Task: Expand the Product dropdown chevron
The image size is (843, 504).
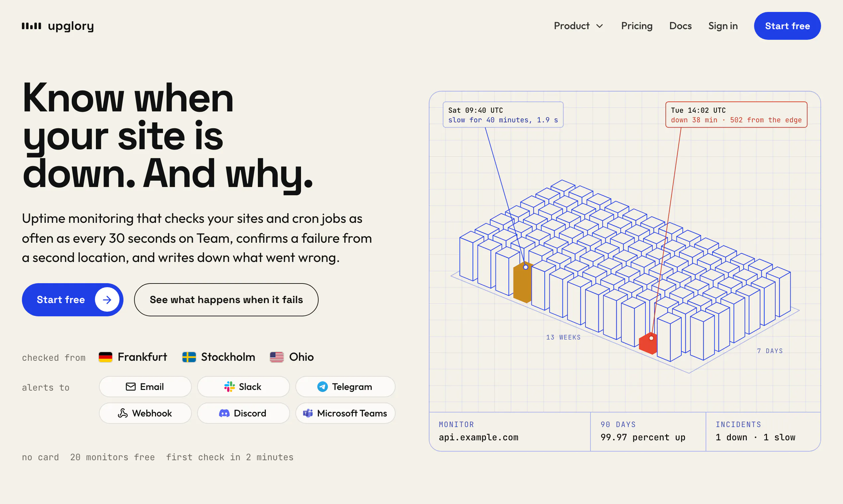Action: click(600, 26)
